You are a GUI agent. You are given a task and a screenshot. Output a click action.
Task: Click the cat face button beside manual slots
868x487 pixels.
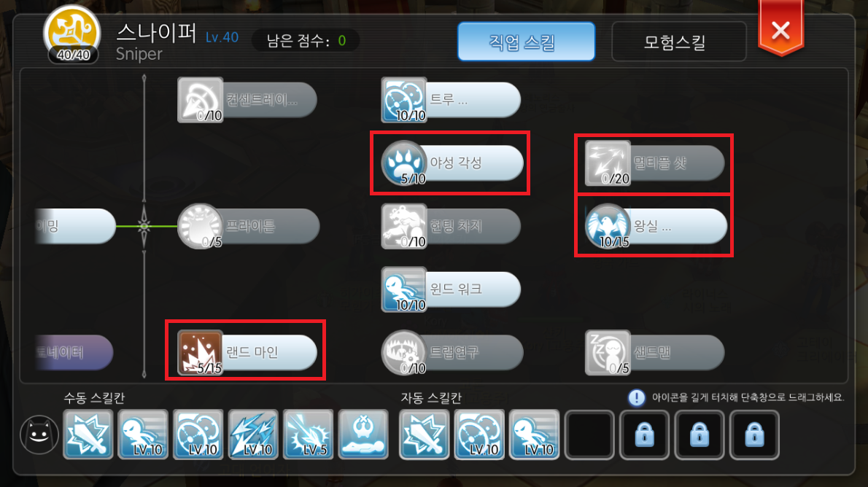pos(39,435)
